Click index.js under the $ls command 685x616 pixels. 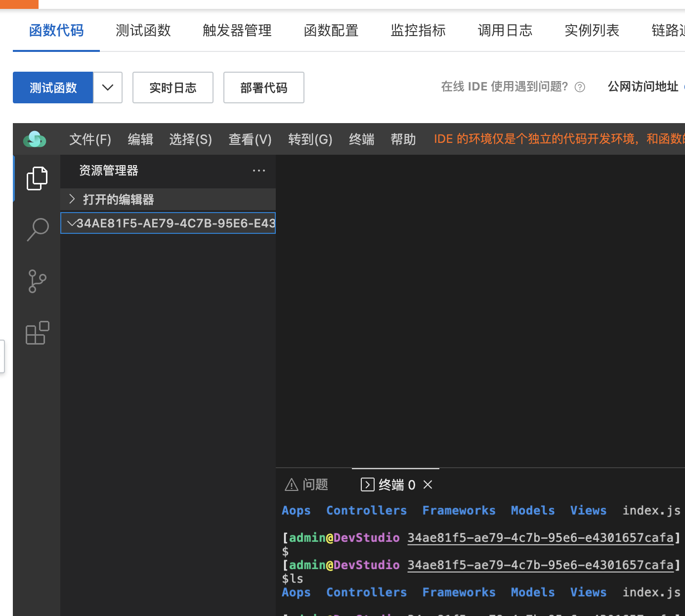coord(651,592)
